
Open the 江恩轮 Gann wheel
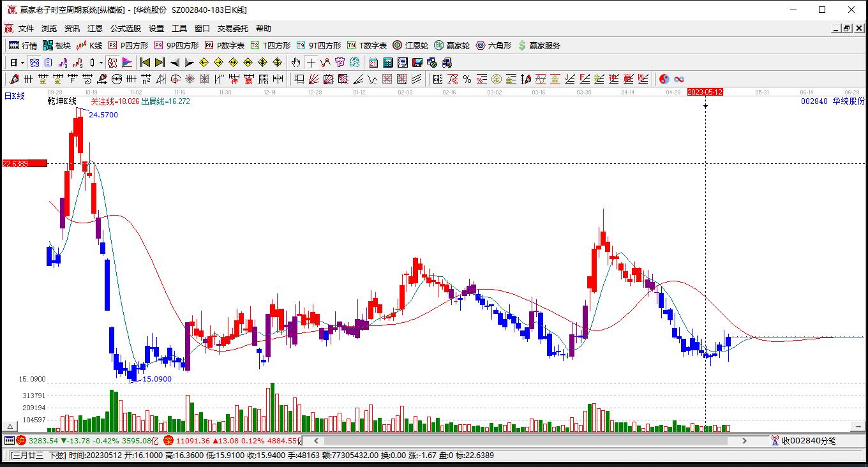pyautogui.click(x=410, y=45)
